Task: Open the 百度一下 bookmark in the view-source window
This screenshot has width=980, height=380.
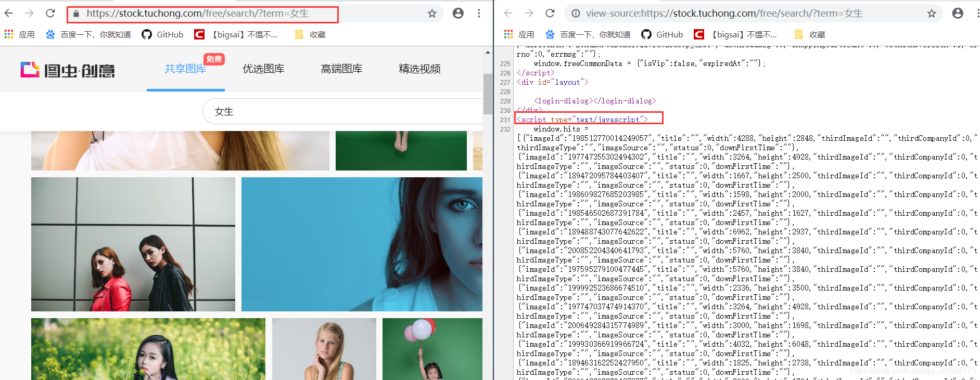Action: pos(588,34)
